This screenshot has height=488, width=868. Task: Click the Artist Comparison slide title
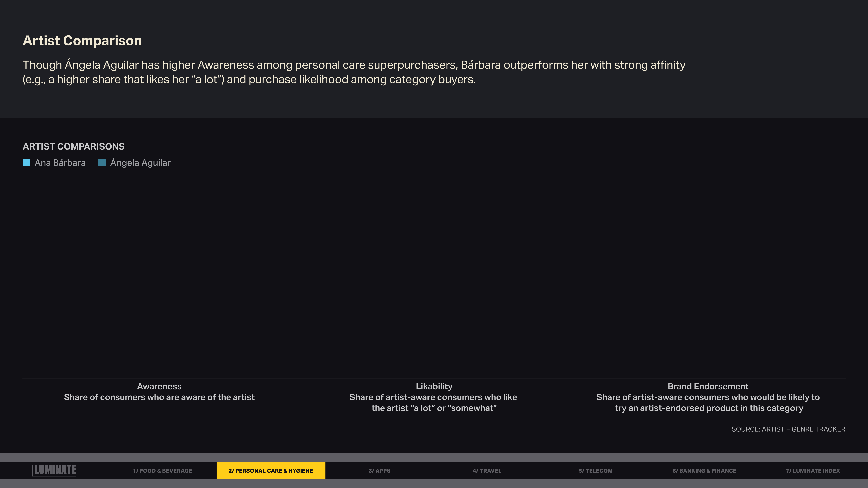tap(82, 40)
